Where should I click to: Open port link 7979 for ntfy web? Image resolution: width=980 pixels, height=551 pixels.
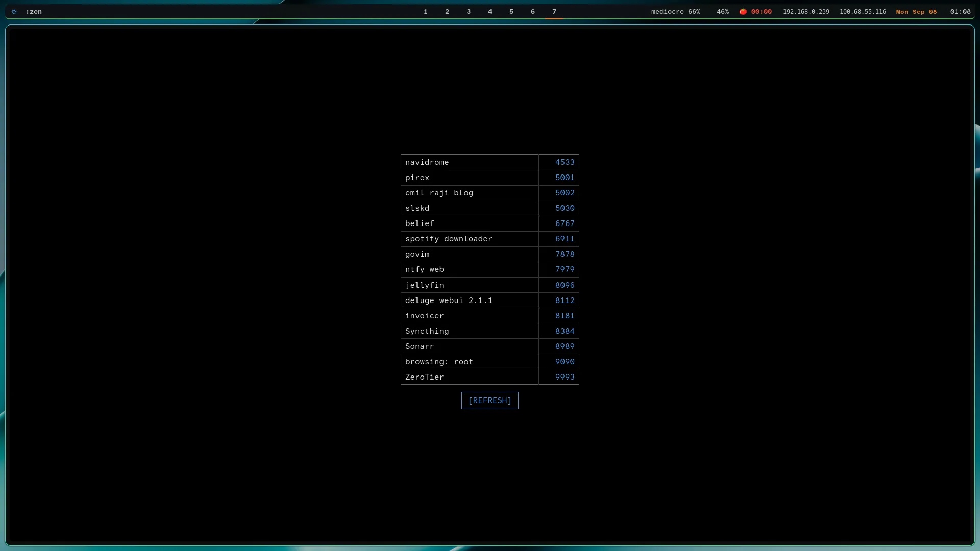(x=565, y=269)
